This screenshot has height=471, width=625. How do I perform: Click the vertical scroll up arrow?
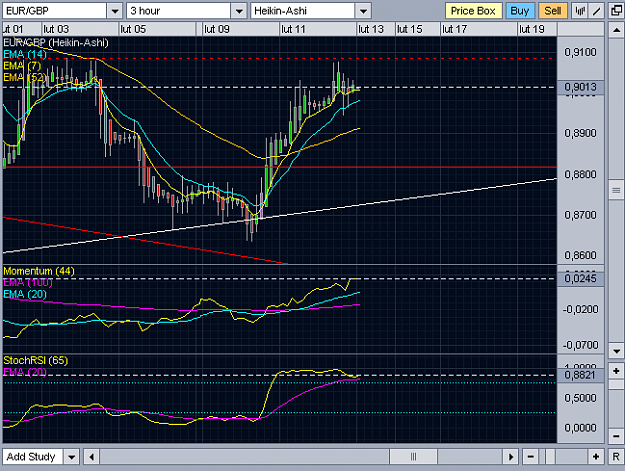[616, 30]
